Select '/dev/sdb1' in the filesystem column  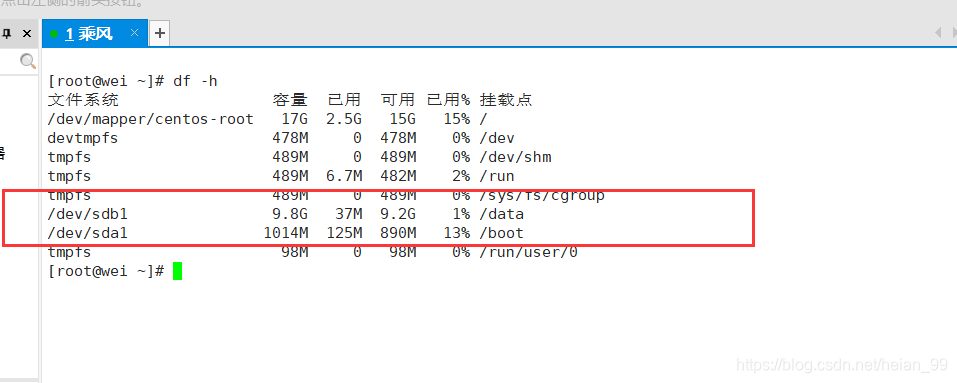[x=87, y=214]
